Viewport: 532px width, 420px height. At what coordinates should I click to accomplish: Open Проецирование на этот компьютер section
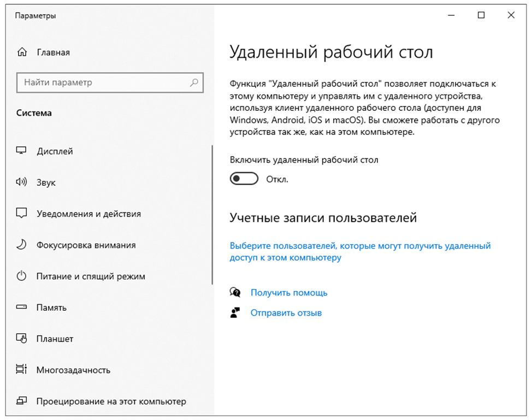point(111,401)
